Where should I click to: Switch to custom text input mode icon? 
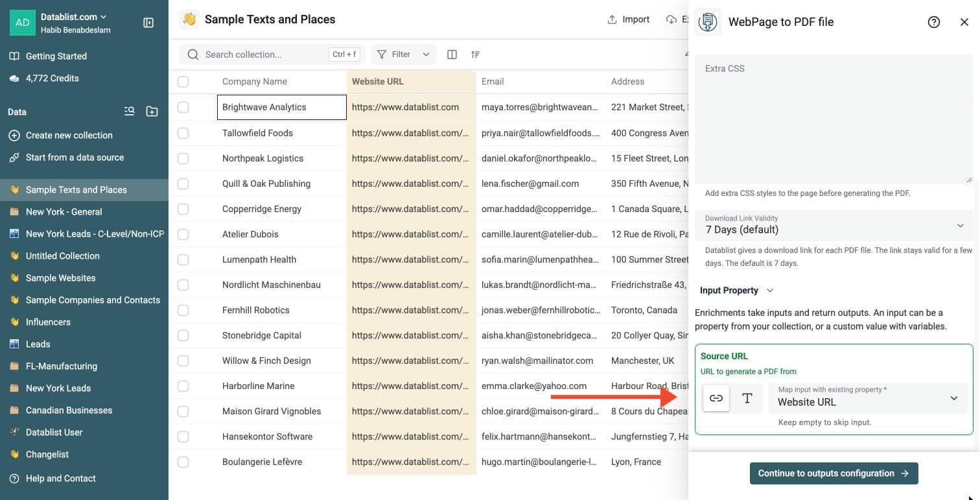[747, 398]
